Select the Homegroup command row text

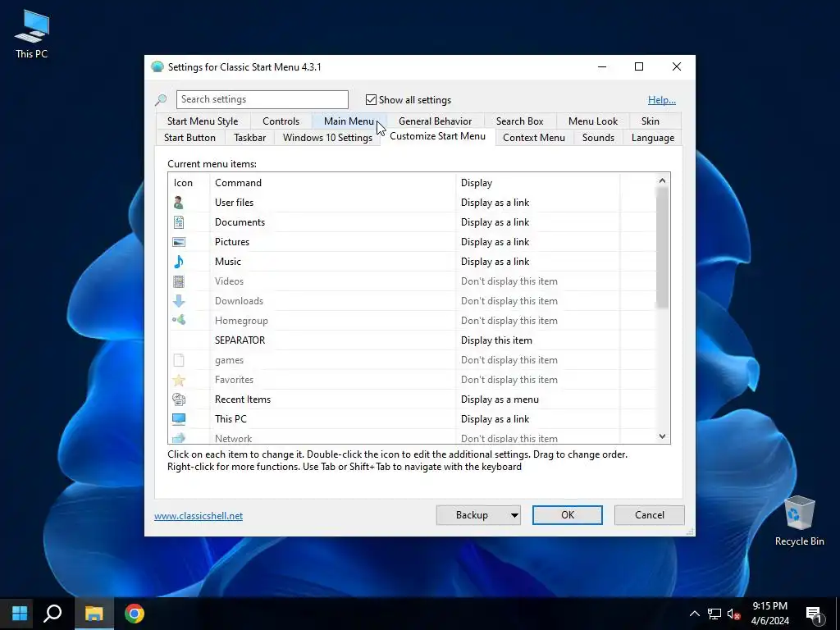241,321
